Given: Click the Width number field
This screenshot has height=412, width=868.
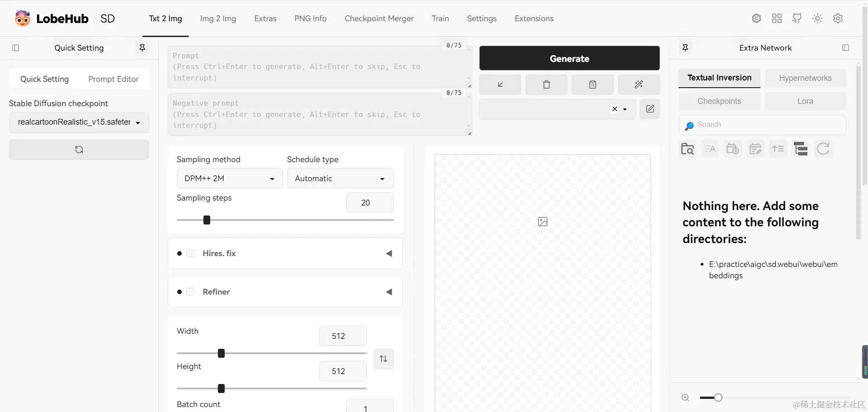Looking at the screenshot, I should (x=343, y=336).
